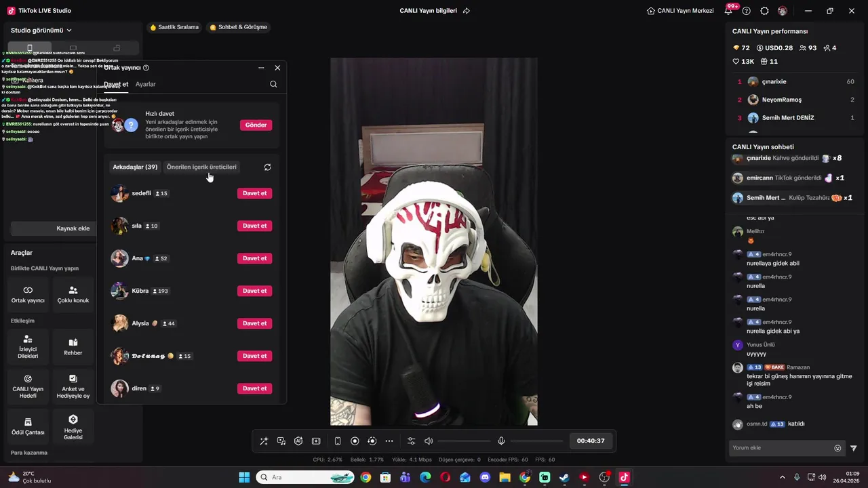Open Anket ve Hediyeyle oy tool

coord(73,386)
